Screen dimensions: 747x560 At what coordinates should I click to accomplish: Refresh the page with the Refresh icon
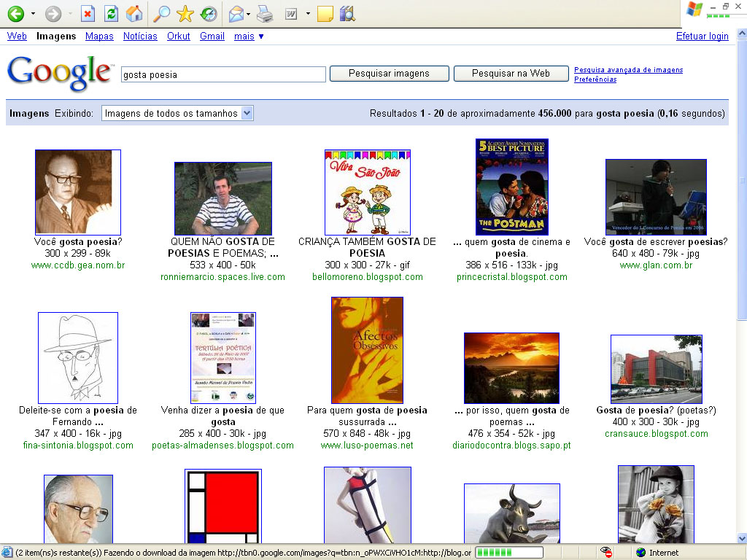111,13
